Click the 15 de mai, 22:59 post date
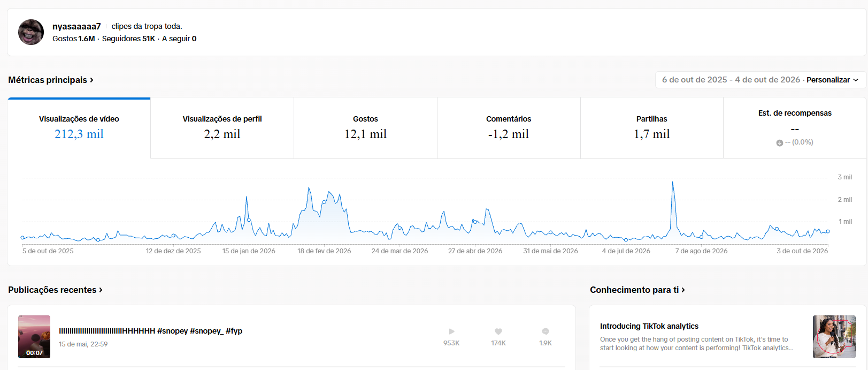The width and height of the screenshot is (868, 370). pos(83,344)
